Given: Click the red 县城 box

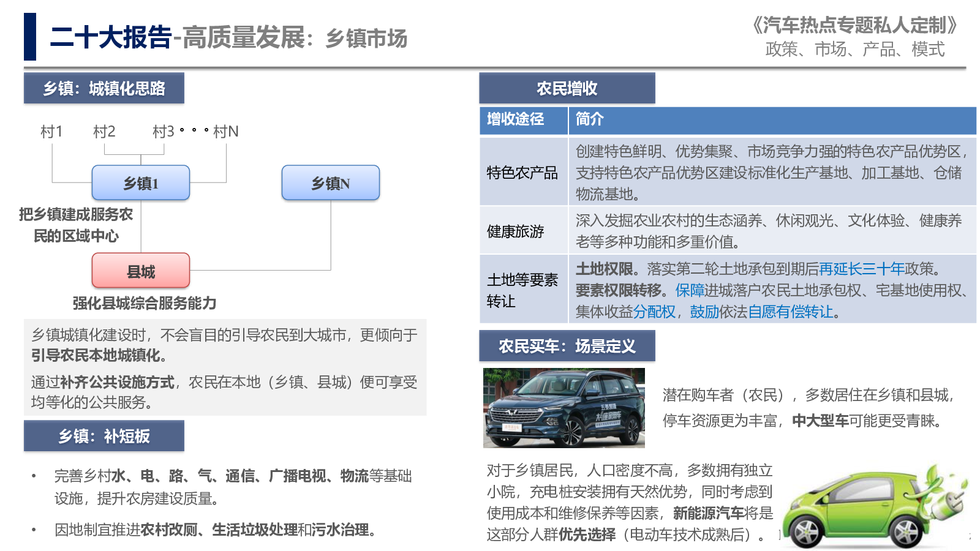Looking at the screenshot, I should [x=141, y=271].
